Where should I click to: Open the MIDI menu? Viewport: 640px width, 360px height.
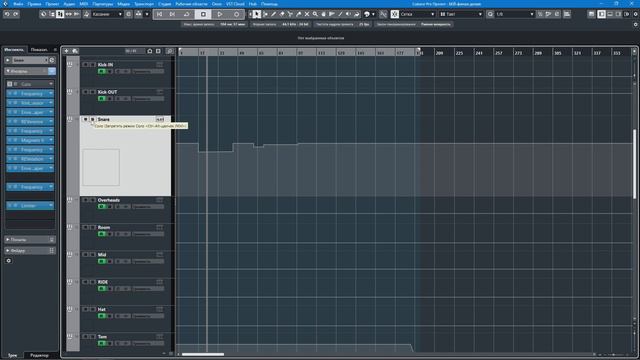[x=84, y=4]
